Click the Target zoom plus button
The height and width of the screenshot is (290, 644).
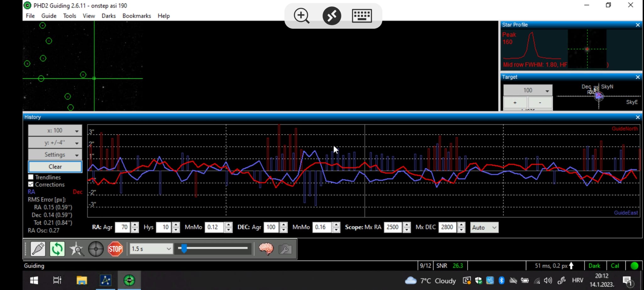coord(515,103)
